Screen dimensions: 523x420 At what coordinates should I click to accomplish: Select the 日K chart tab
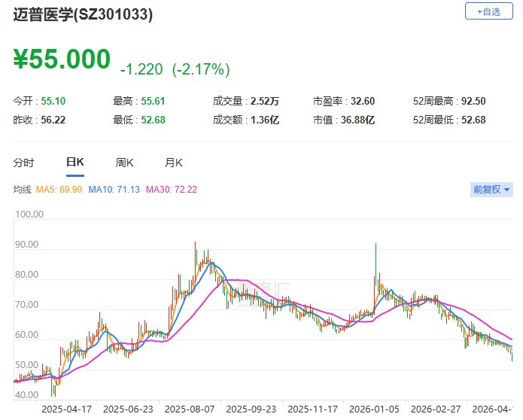[x=75, y=162]
